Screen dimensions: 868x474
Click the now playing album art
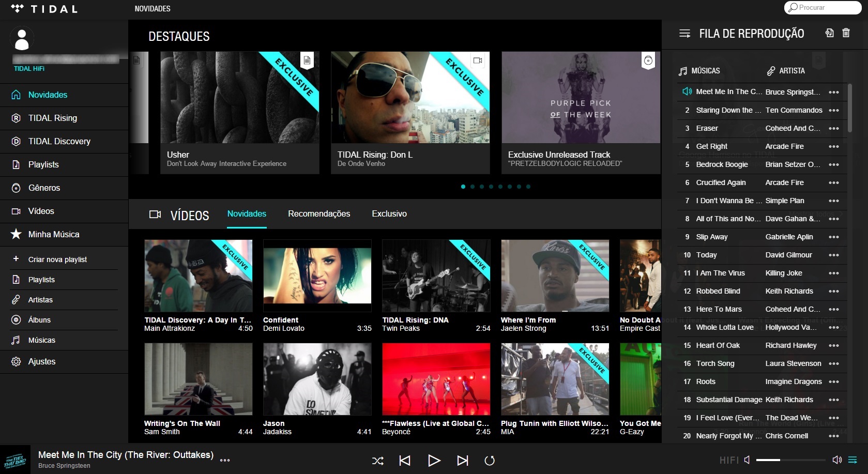[15, 460]
